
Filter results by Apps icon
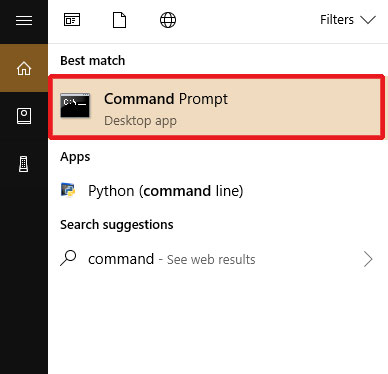(x=72, y=20)
